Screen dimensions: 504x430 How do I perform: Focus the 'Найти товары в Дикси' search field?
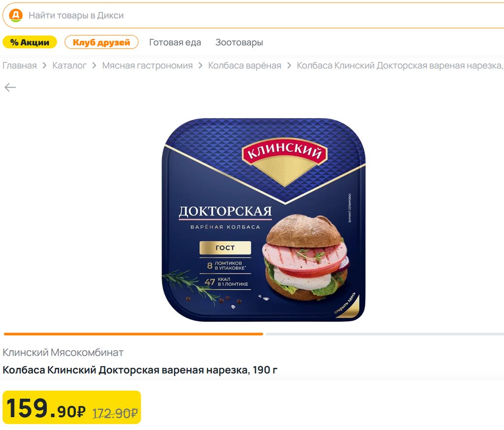[x=254, y=15]
